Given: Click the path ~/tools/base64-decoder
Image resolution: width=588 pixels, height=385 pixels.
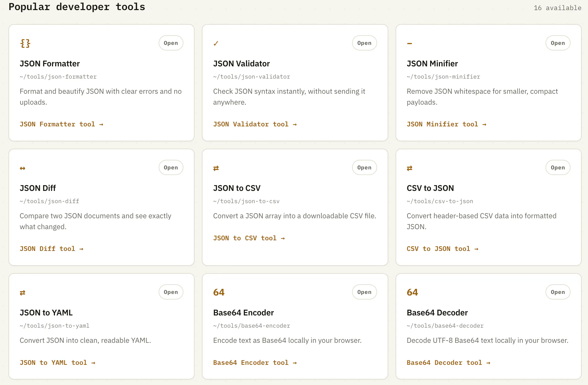Looking at the screenshot, I should [445, 326].
